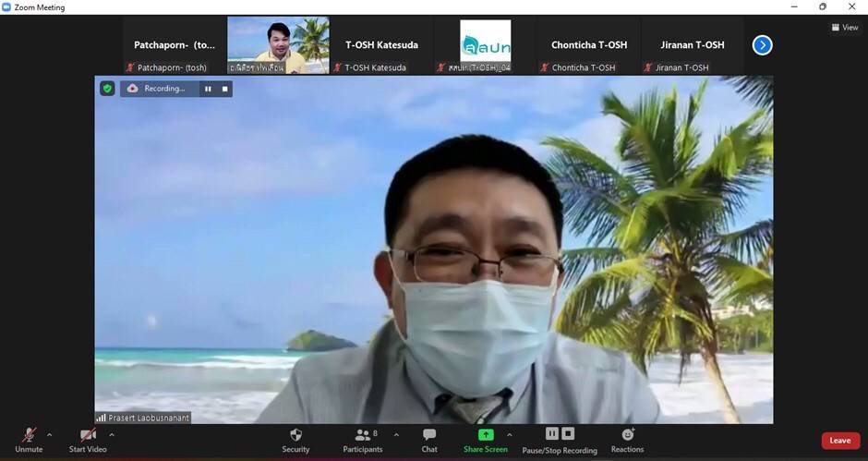The image size is (868, 461).
Task: Select the T-OSH Katesuda participant tile
Action: point(381,45)
